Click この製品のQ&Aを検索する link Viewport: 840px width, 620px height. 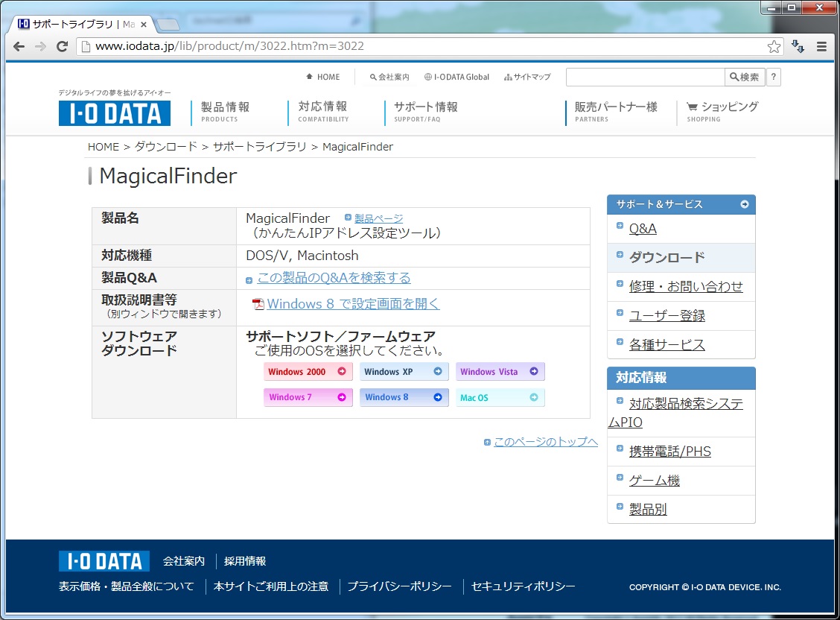334,278
